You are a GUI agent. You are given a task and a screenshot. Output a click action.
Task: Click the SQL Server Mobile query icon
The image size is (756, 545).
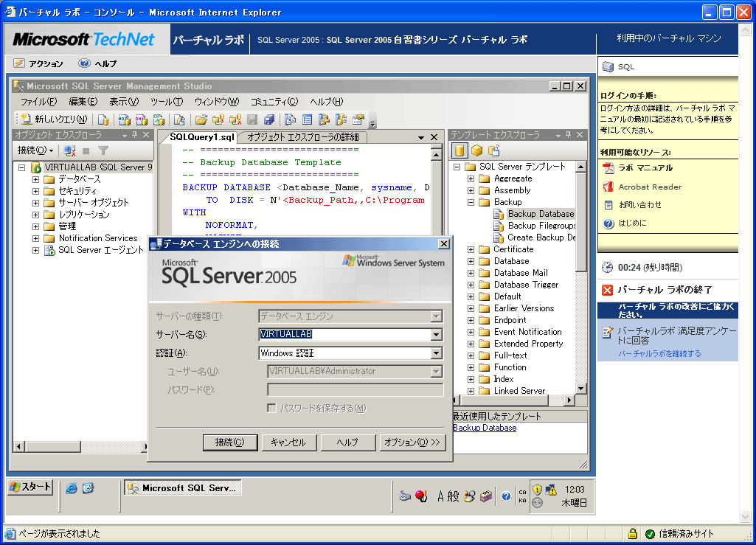click(179, 119)
